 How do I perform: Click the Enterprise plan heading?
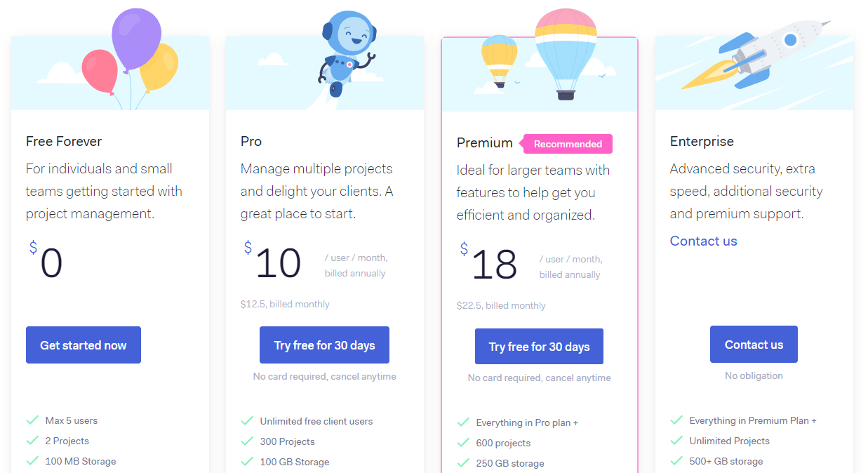point(702,141)
